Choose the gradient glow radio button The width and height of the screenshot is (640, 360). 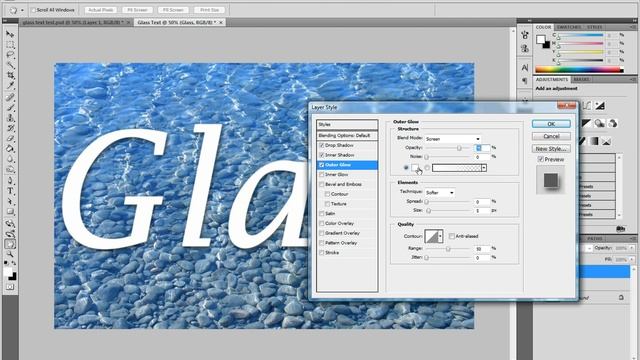427,168
